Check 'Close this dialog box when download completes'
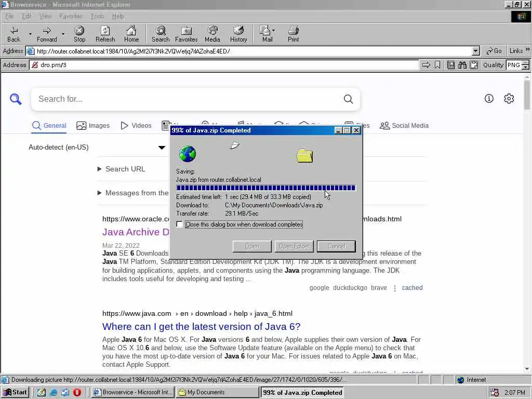The width and height of the screenshot is (532, 399). [179, 224]
